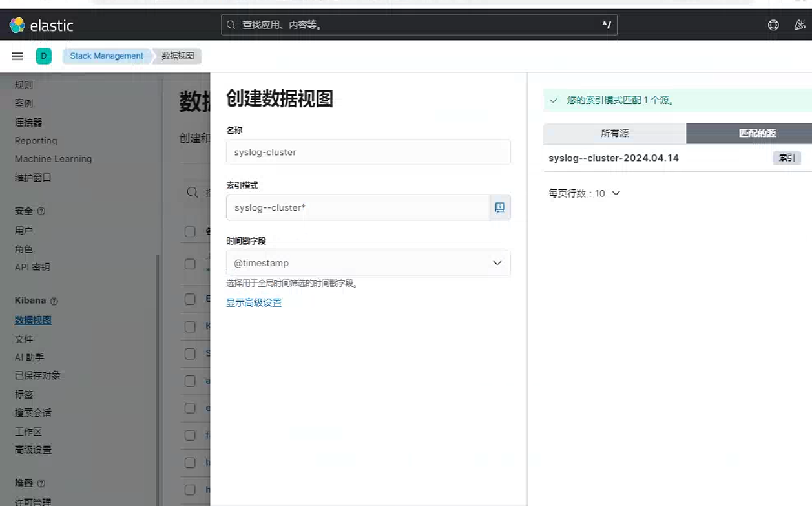This screenshot has height=506, width=812.
Task: Go to 工作区 in the sidebar
Action: tap(28, 432)
